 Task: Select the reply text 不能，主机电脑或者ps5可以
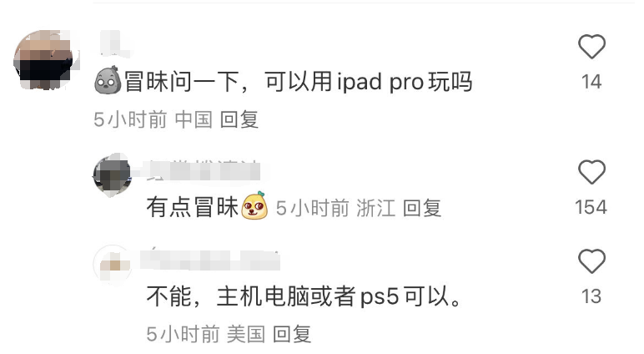pos(305,296)
